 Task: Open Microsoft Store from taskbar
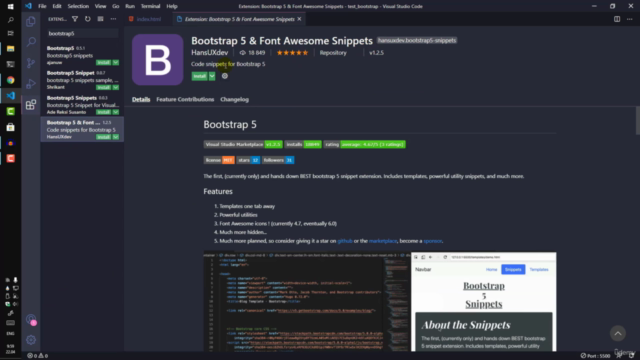click(11, 127)
